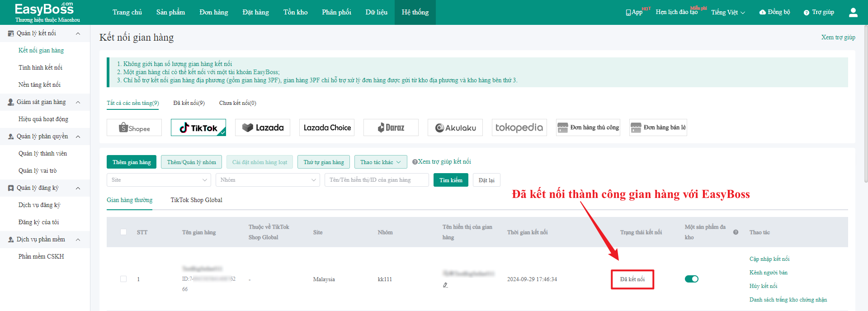This screenshot has width=868, height=311.
Task: Check the select-all checkbox in table header
Action: pyautogui.click(x=123, y=232)
